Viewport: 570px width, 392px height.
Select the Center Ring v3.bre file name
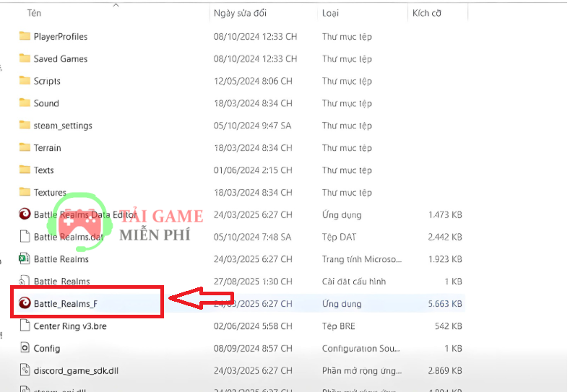point(70,326)
